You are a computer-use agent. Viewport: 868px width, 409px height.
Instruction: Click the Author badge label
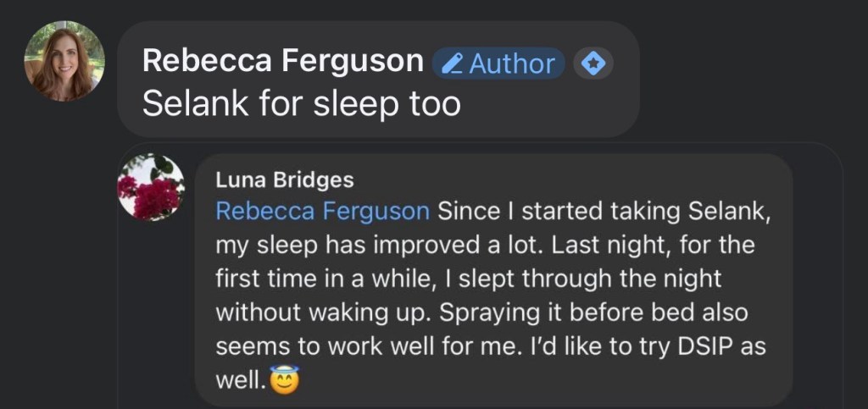[x=512, y=64]
